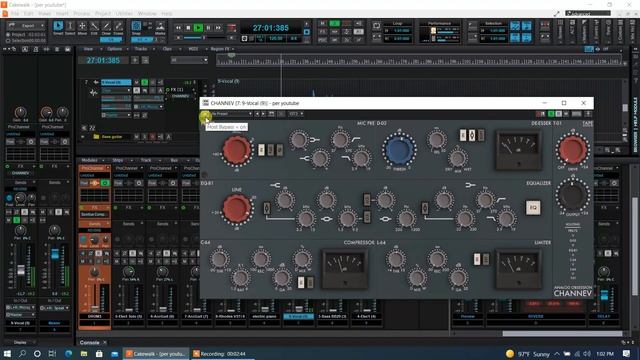Go to previous preset in CHANNEV
640x360 pixels.
tap(257, 114)
